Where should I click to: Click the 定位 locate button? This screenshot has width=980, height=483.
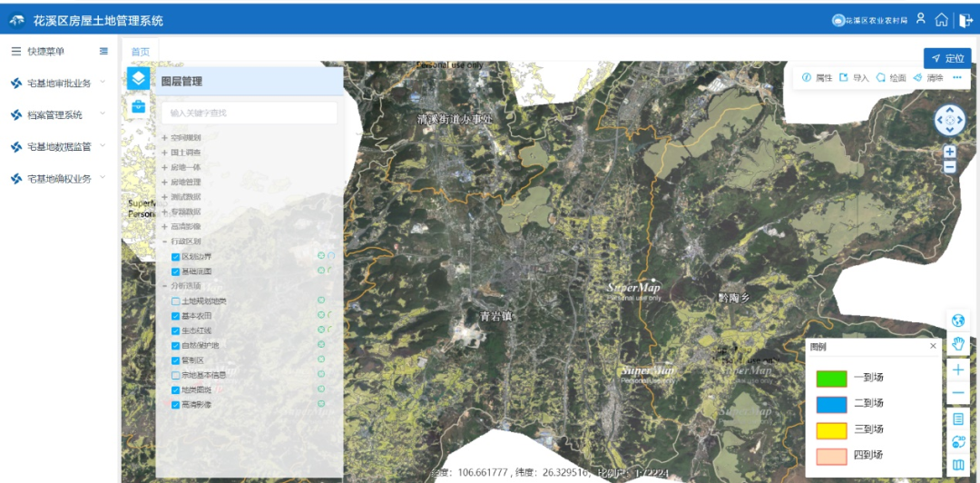947,58
